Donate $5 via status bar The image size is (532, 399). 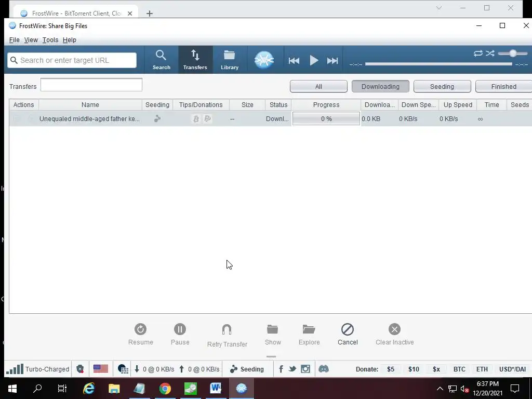(x=391, y=369)
